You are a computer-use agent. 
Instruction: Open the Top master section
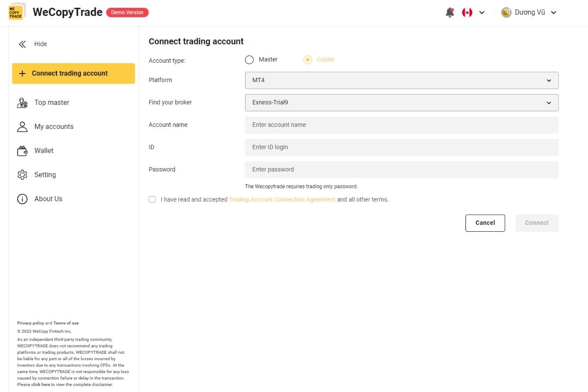(52, 102)
